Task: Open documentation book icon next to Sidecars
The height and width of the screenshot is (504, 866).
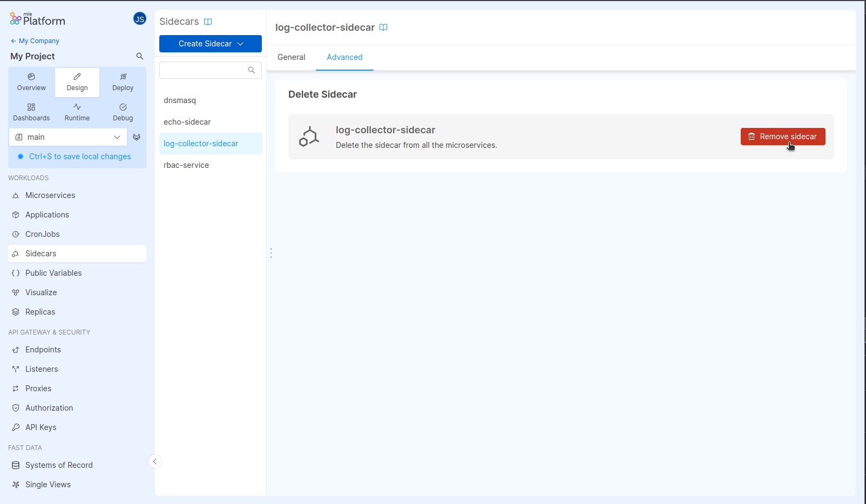Action: click(208, 22)
